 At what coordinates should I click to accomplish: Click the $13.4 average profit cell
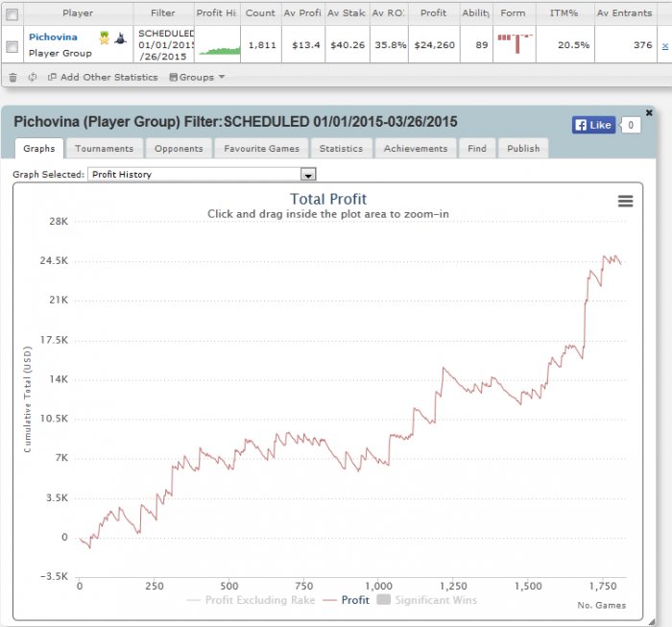point(305,45)
